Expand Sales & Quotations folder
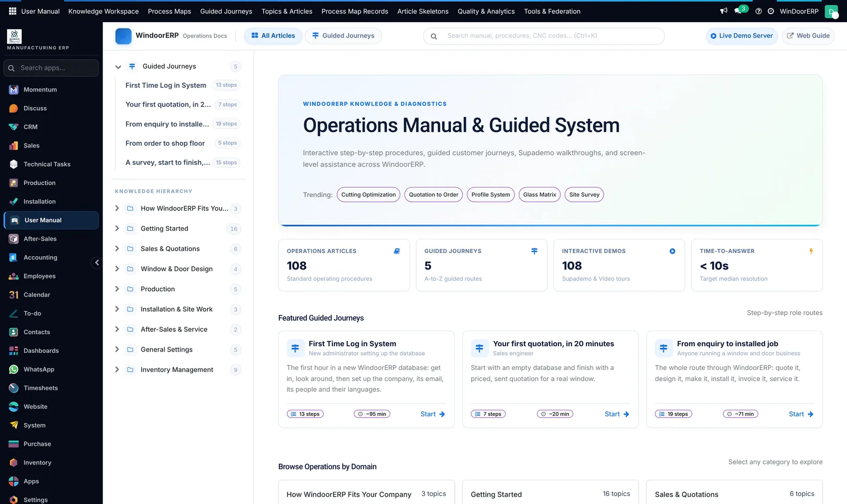This screenshot has height=504, width=847. click(x=117, y=249)
